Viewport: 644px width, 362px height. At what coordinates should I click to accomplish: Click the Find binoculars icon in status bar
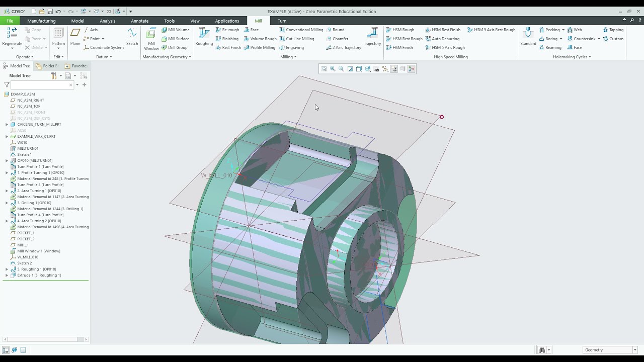click(542, 350)
